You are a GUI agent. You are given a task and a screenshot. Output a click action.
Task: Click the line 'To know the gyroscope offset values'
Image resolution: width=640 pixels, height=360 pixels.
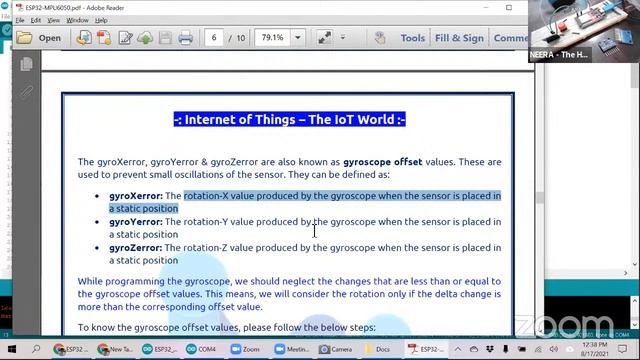(227, 327)
